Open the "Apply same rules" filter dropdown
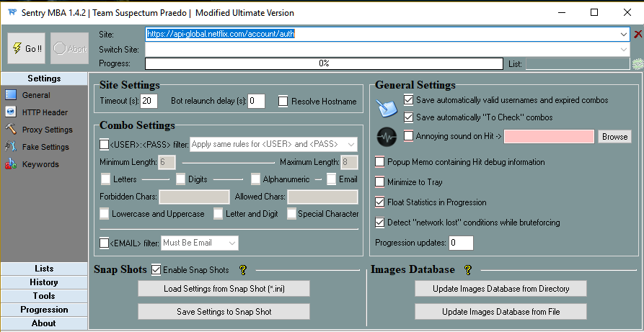 (351, 145)
